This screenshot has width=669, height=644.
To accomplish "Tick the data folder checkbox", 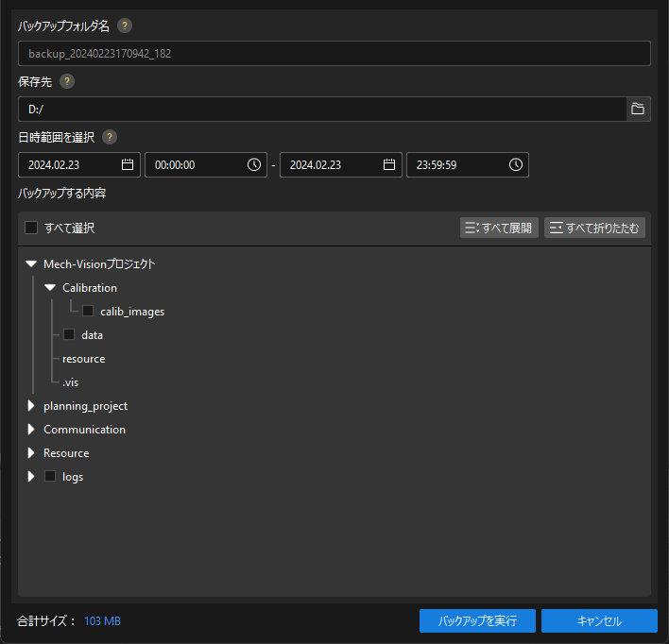I will pyautogui.click(x=69, y=334).
